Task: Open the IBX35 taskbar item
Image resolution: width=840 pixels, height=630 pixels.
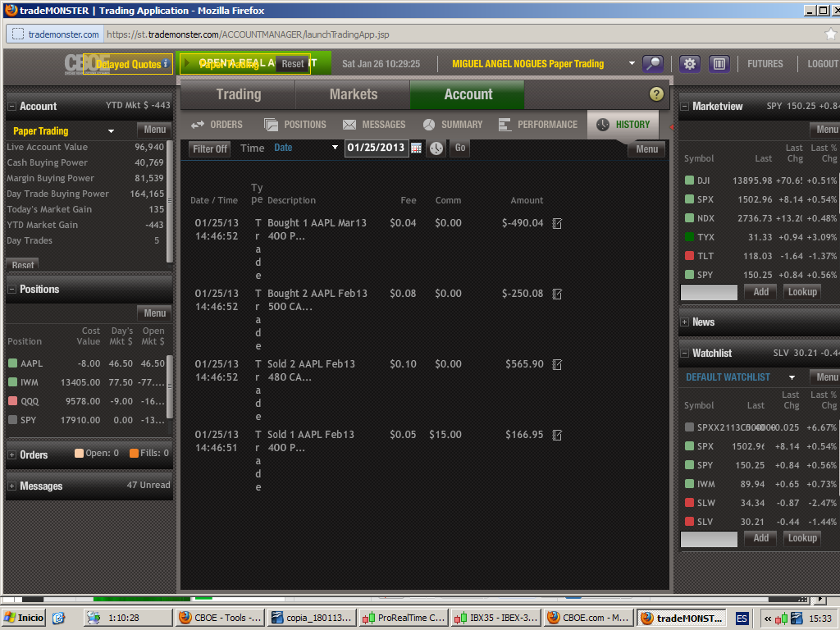Action: [496, 618]
